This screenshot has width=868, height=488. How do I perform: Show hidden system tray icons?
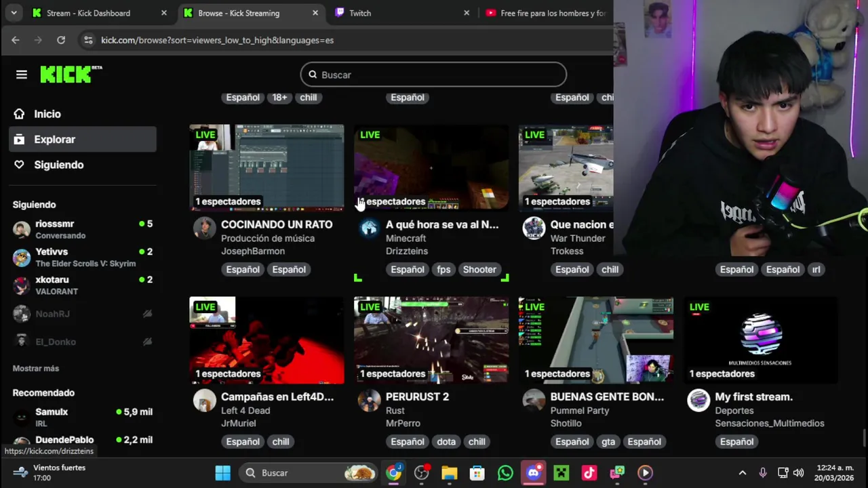coord(743,472)
